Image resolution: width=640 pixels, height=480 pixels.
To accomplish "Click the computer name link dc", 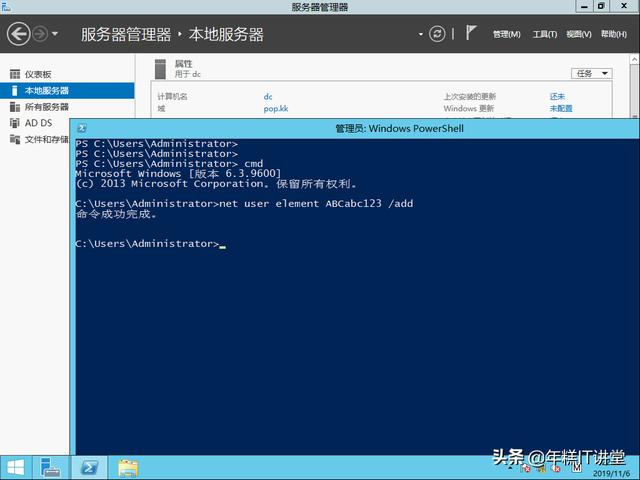I will coord(268,97).
